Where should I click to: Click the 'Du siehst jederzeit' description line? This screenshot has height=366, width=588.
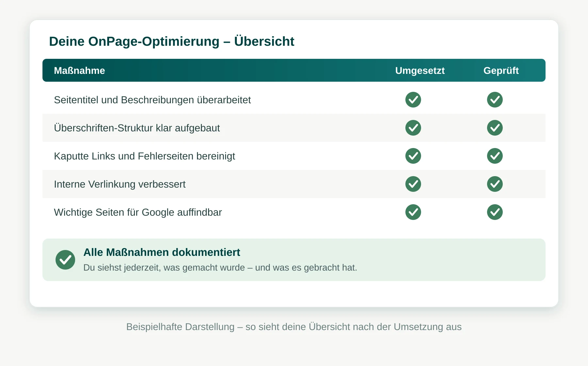click(220, 268)
